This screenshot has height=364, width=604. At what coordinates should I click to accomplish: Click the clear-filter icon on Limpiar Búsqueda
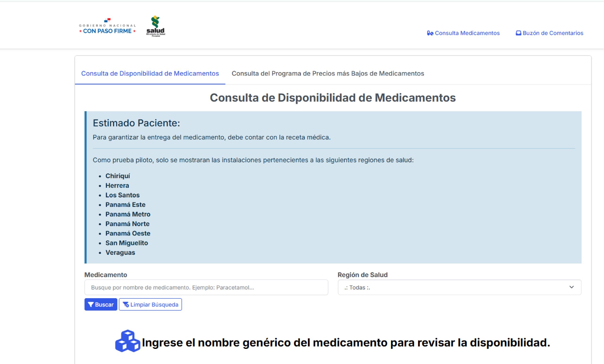coord(126,305)
